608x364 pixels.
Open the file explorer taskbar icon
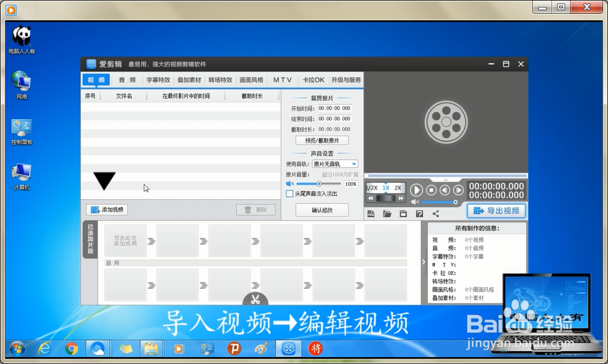(151, 349)
